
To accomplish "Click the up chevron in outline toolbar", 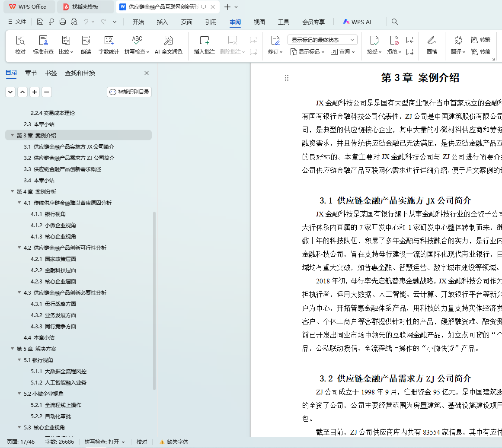I will pyautogui.click(x=22, y=92).
